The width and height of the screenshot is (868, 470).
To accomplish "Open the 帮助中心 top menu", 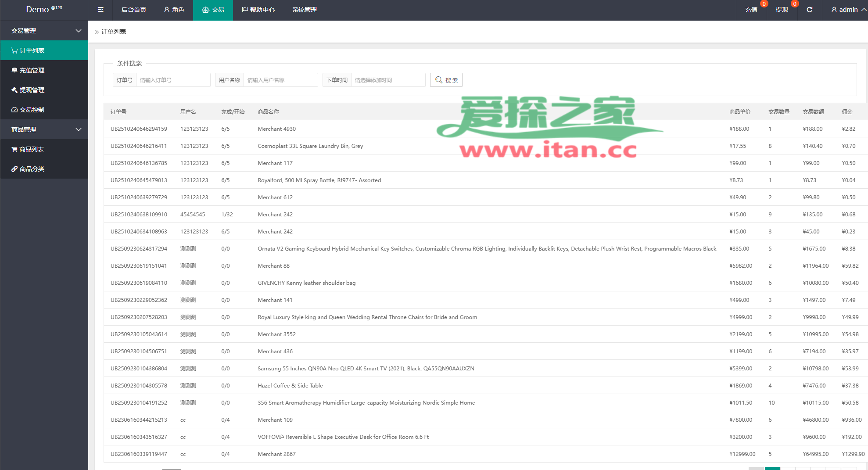I will [258, 10].
